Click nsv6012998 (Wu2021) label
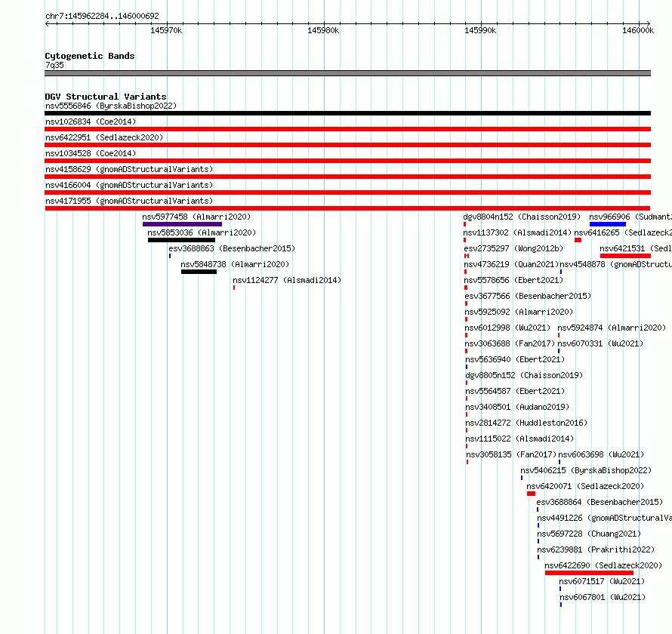 [x=507, y=328]
